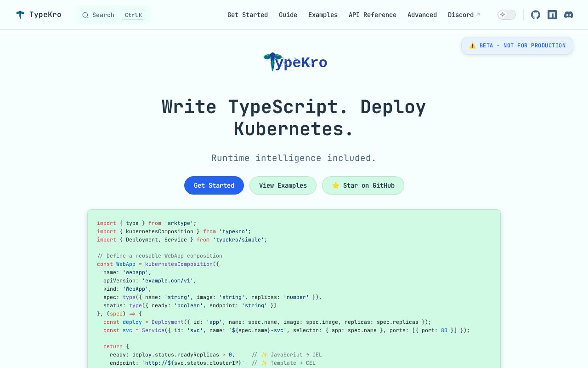Click the 'Write TypeScript. Deploy Kubernetes.' heading

[x=294, y=118]
